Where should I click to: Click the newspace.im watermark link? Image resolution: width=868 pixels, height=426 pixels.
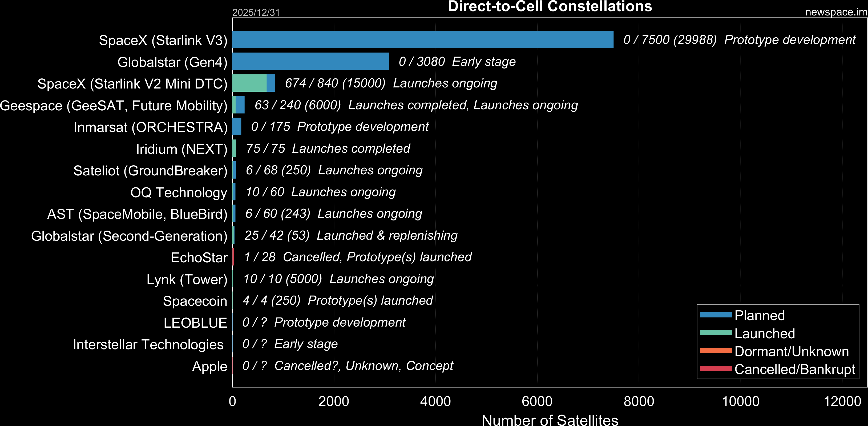[x=836, y=12]
